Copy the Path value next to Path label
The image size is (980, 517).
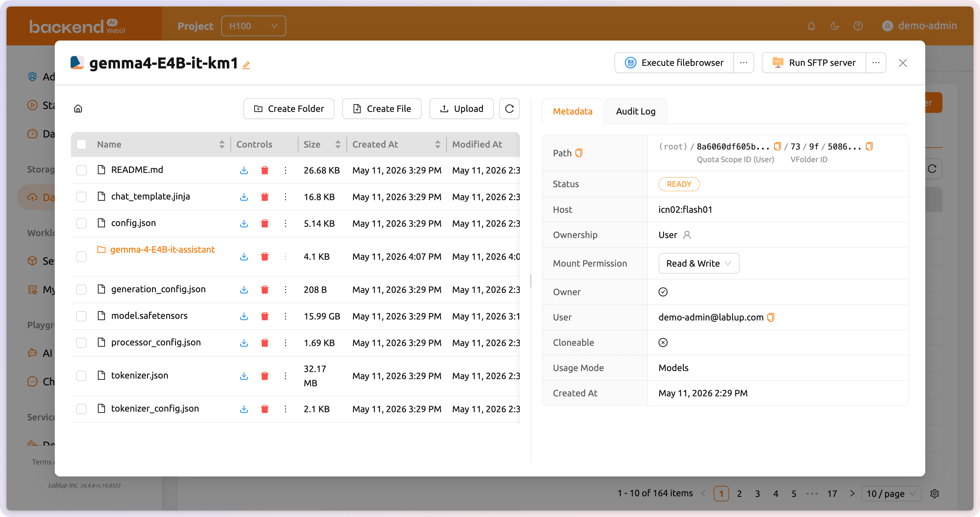click(x=579, y=153)
